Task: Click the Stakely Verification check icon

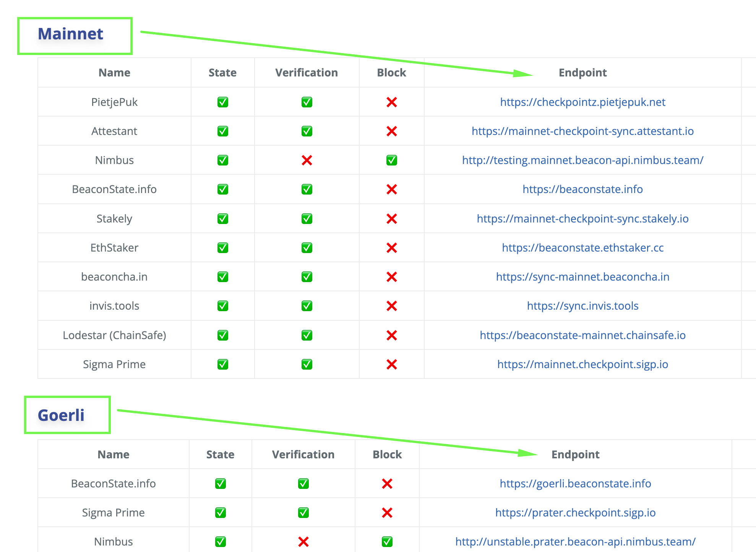Action: 307,219
